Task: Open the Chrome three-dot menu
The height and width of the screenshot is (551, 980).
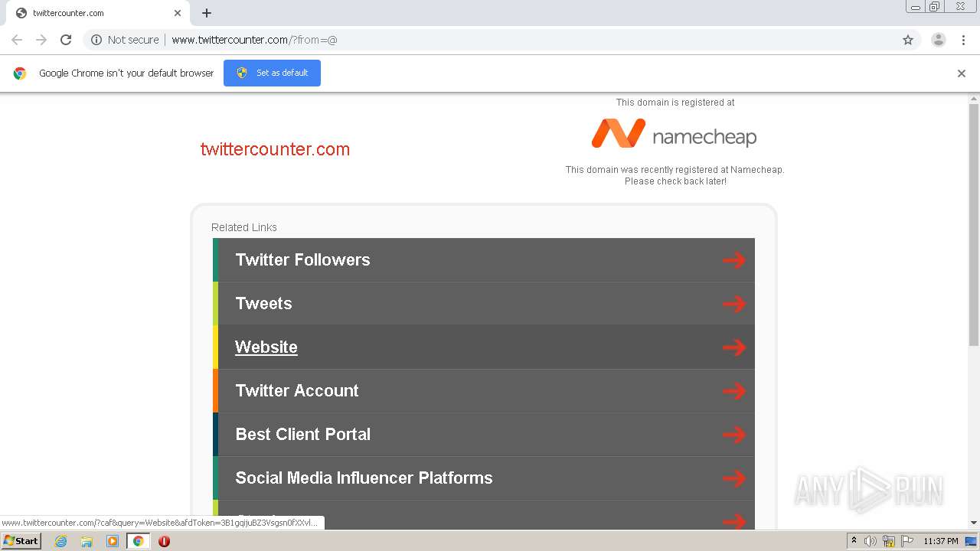Action: pyautogui.click(x=963, y=40)
